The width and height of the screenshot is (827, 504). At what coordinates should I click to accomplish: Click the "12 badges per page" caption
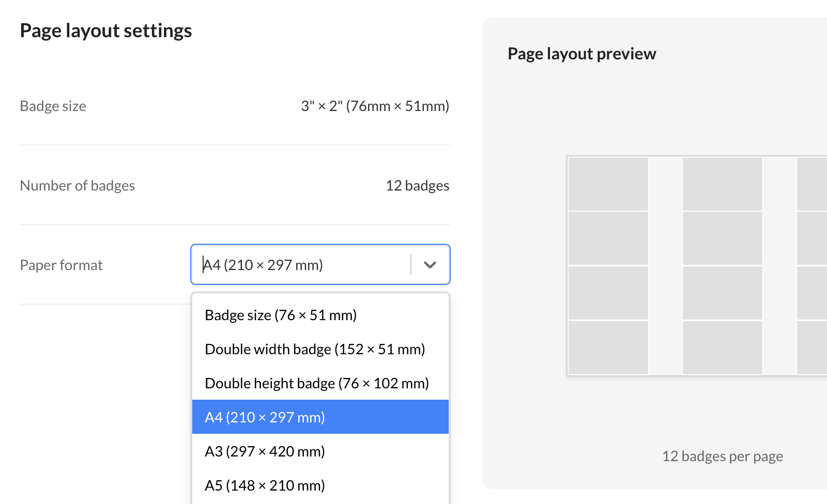(x=722, y=456)
